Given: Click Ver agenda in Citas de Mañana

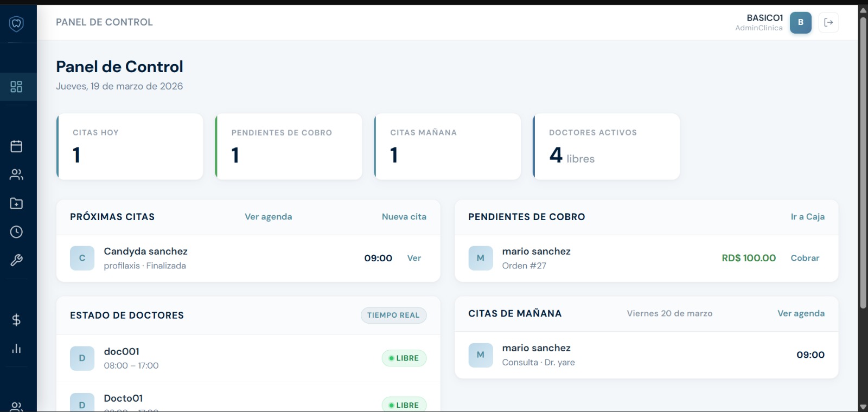Looking at the screenshot, I should tap(801, 313).
